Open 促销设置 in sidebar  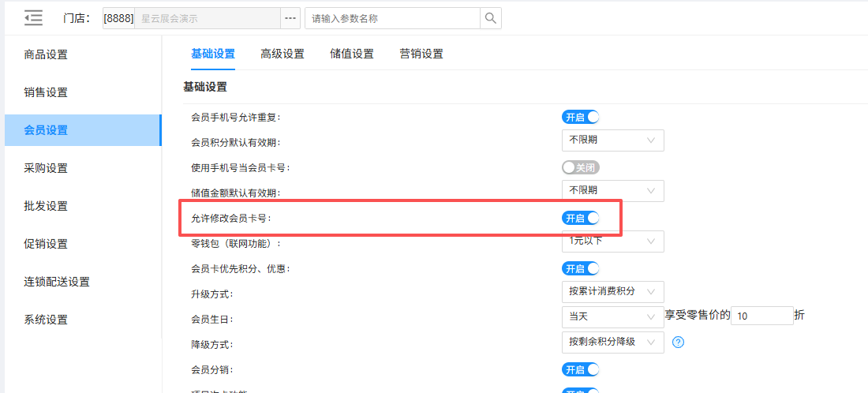[83, 244]
